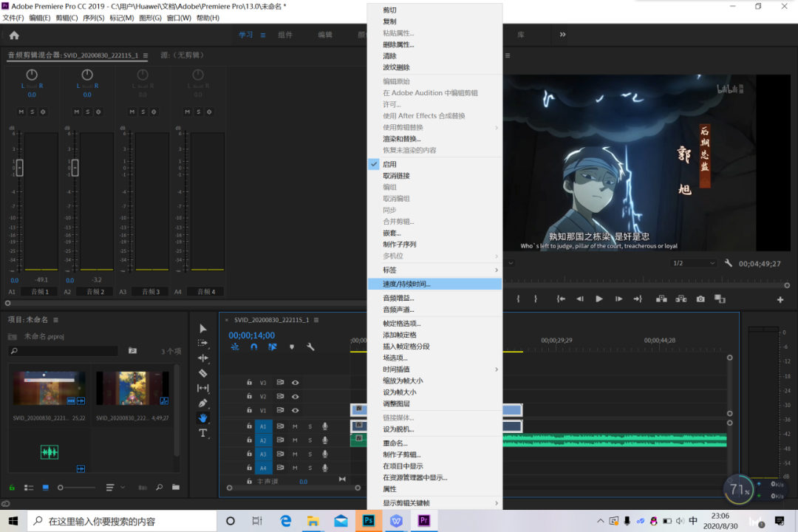The height and width of the screenshot is (532, 798).
Task: Adjust audio 1 pan knob
Action: point(32,75)
